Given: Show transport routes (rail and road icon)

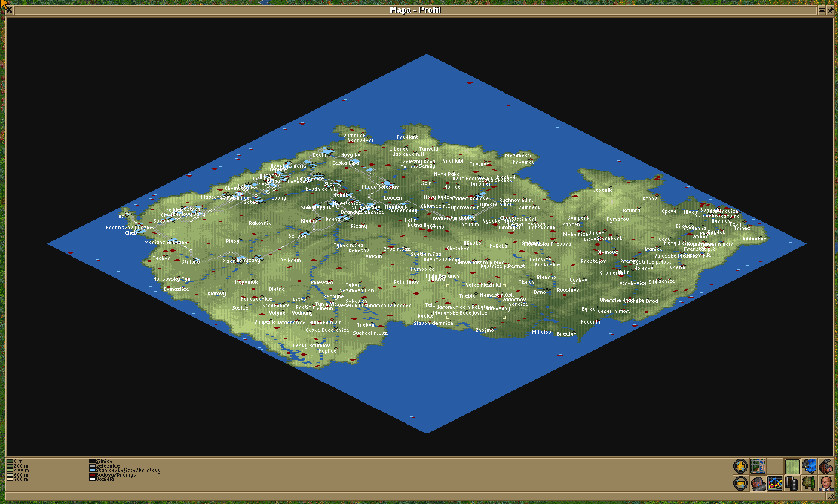Looking at the screenshot, I should coord(792,483).
